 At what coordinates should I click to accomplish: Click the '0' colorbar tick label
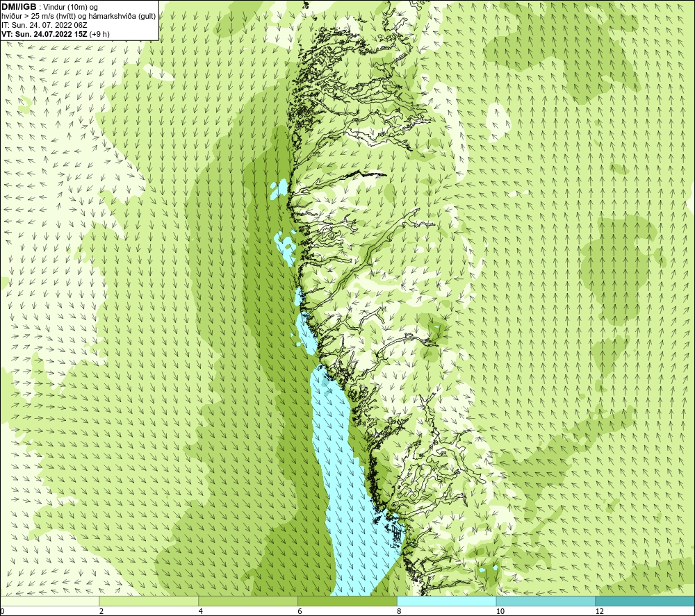coord(3,611)
